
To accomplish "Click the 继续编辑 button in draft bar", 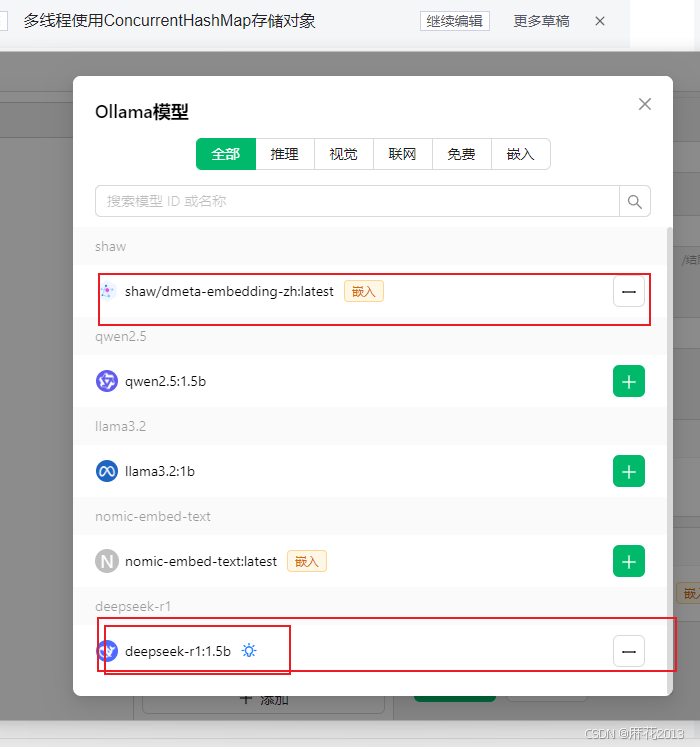I will (x=455, y=21).
